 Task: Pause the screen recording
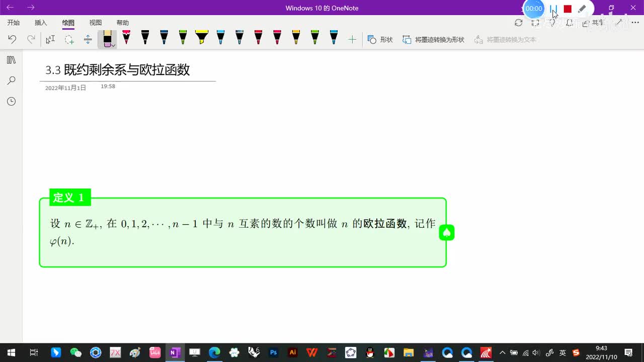[x=553, y=9]
